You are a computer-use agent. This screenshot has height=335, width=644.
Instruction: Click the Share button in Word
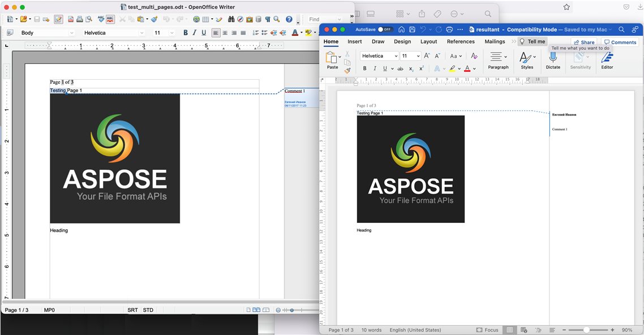(583, 42)
